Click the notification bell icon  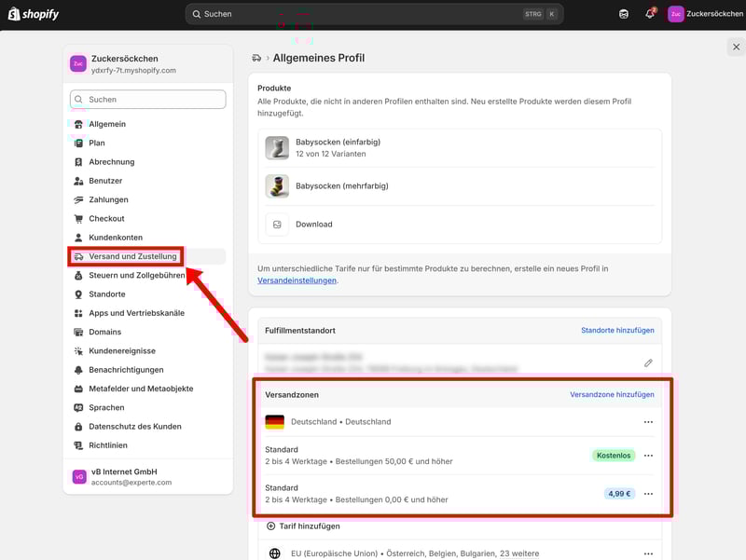pos(650,14)
